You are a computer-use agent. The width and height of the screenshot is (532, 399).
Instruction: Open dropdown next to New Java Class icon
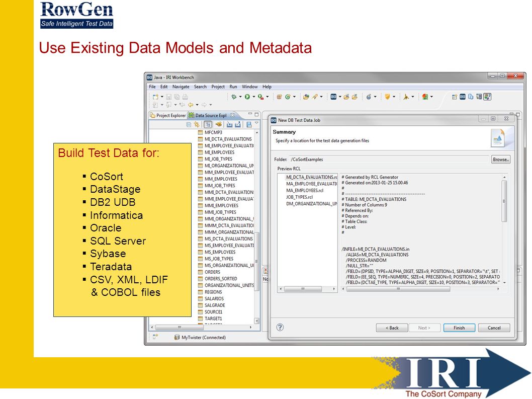(294, 97)
